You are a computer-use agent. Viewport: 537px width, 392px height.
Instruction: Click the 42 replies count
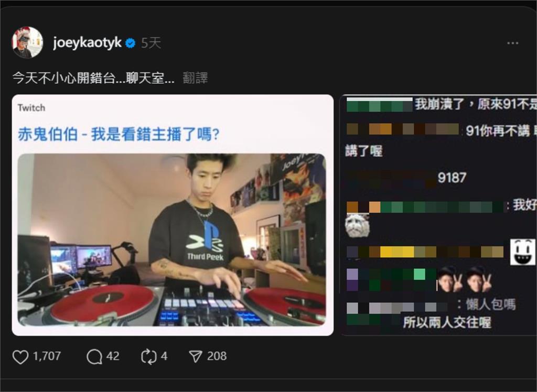pos(113,356)
